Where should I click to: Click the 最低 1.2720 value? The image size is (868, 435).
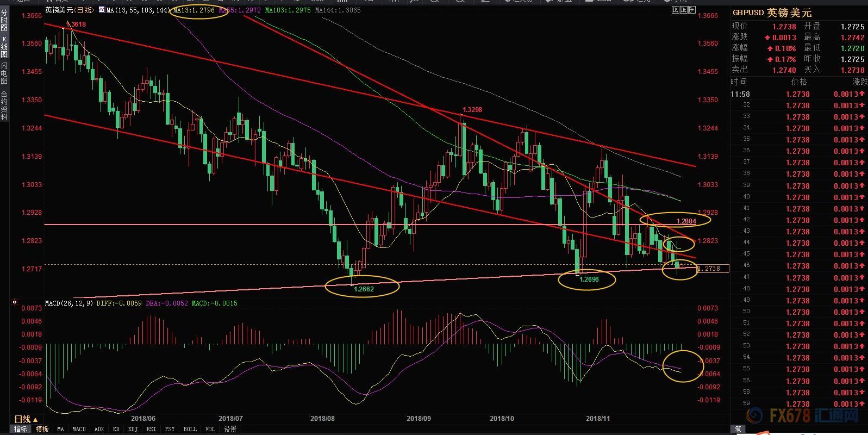(x=852, y=48)
